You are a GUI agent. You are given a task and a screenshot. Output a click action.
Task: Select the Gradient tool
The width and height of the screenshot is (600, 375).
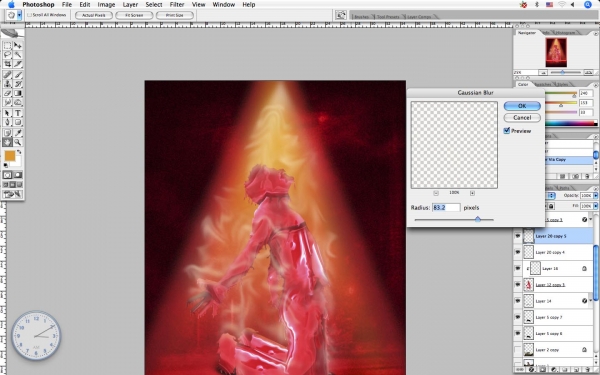pyautogui.click(x=18, y=93)
